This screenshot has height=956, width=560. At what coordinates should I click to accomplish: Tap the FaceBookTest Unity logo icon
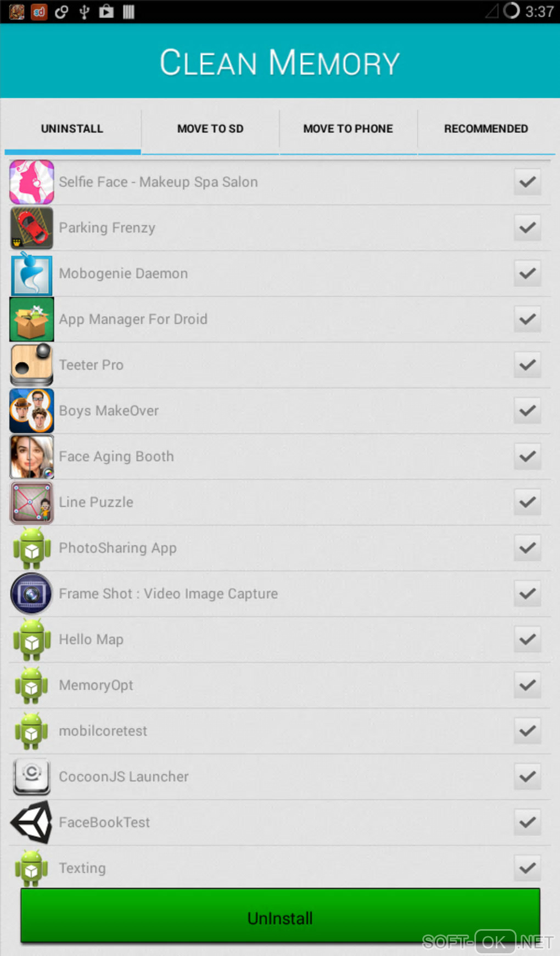32,822
